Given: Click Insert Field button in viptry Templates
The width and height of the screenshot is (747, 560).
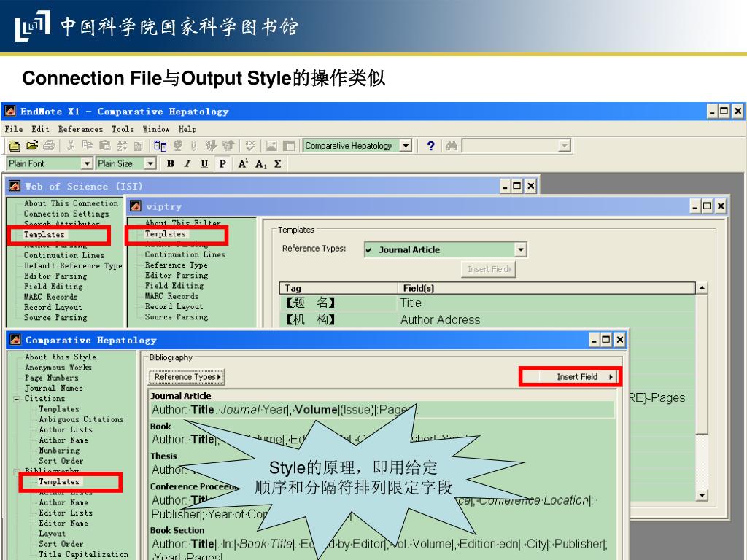Looking at the screenshot, I should pos(489,269).
